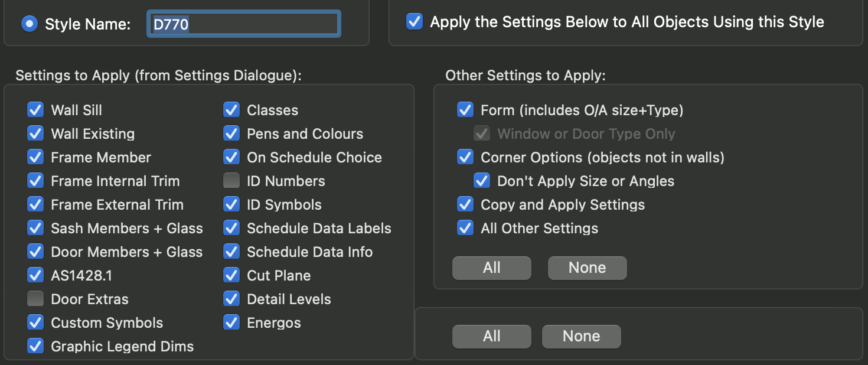The width and height of the screenshot is (868, 365).
Task: Toggle Corner Options (objects not in walls)
Action: (465, 158)
